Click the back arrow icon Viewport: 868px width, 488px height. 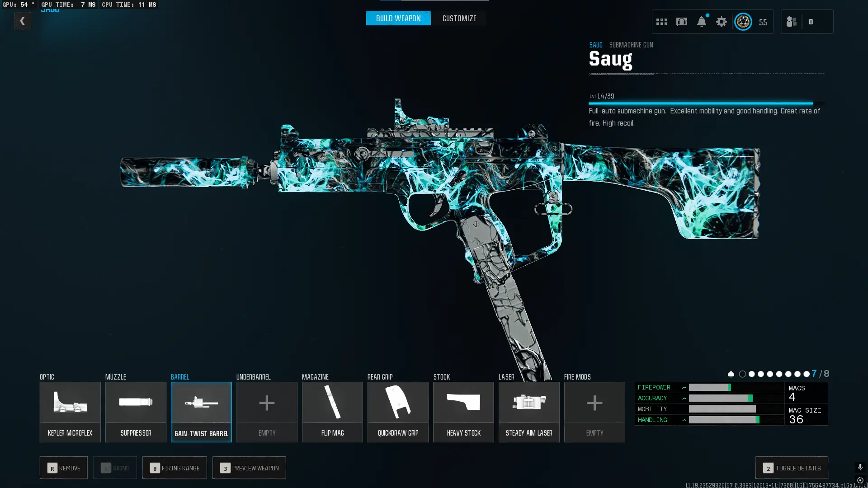coord(22,21)
